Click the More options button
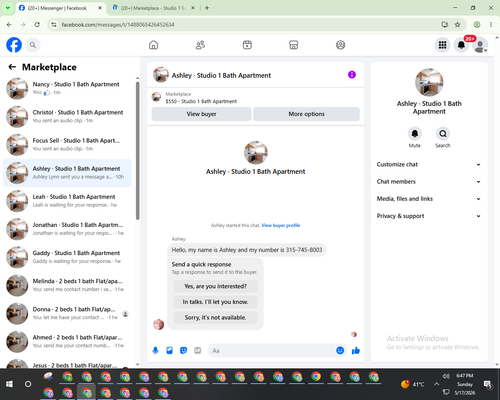Viewport: 500px width, 400px height. pyautogui.click(x=306, y=114)
